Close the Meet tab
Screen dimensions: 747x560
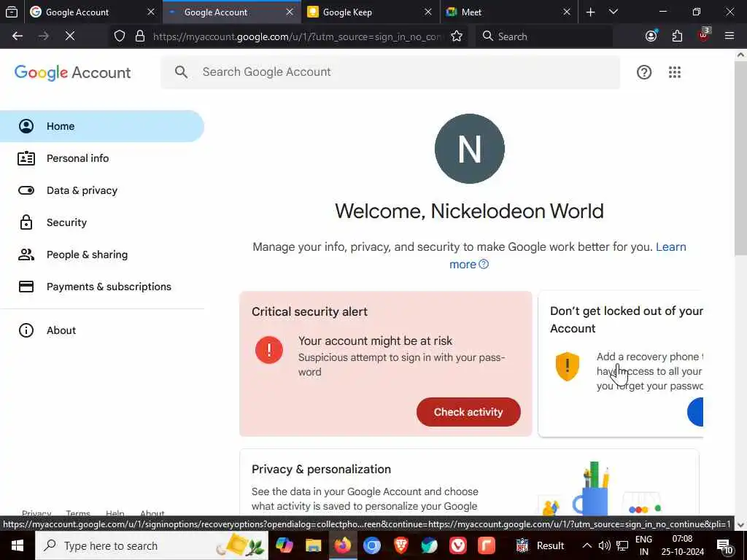click(x=566, y=12)
